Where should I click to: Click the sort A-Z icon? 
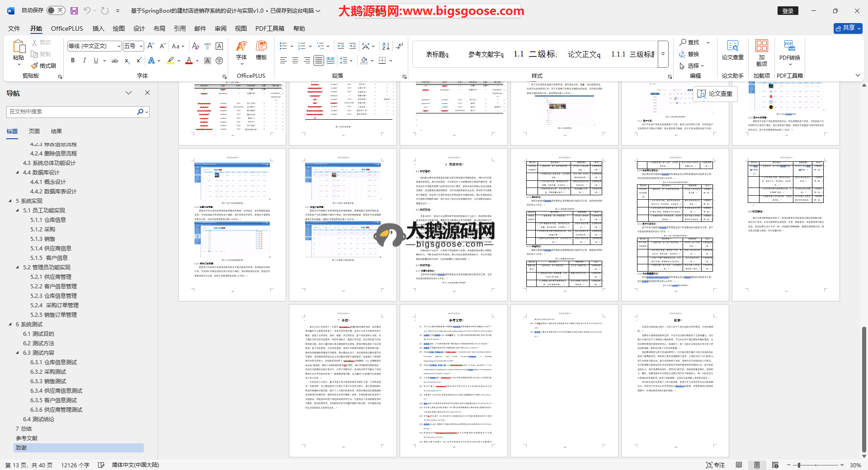coord(386,46)
